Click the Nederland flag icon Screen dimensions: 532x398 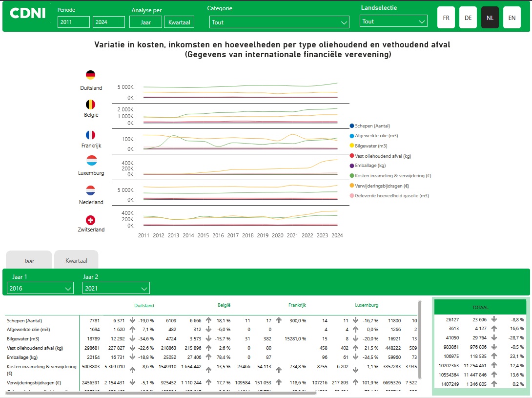click(90, 190)
